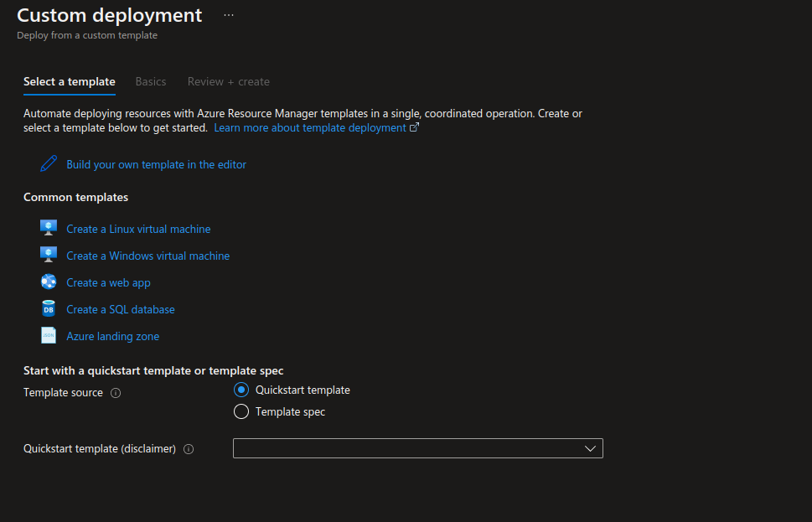Click the Azure landing zone JSON icon
812x522 pixels.
tap(49, 336)
